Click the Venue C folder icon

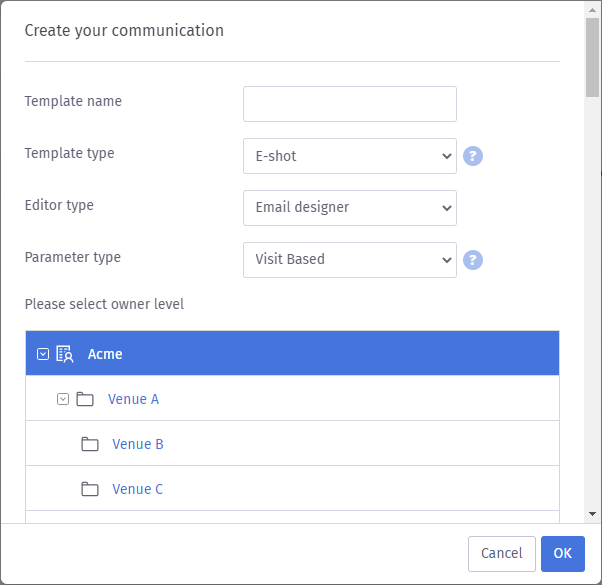pyautogui.click(x=90, y=489)
